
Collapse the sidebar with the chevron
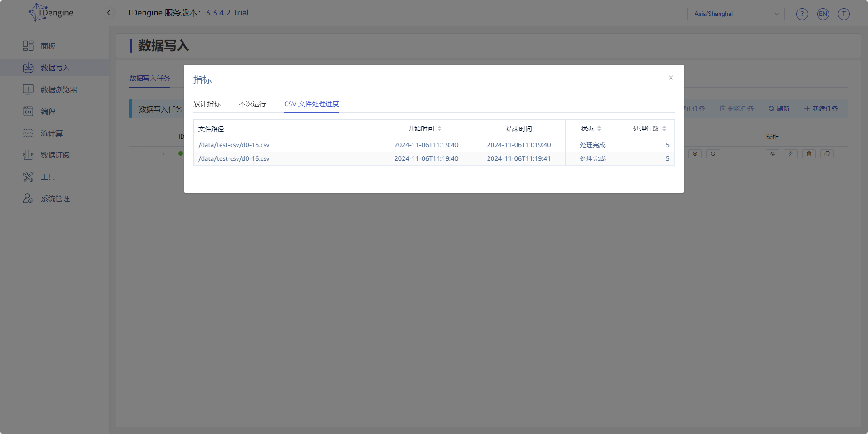pyautogui.click(x=109, y=13)
